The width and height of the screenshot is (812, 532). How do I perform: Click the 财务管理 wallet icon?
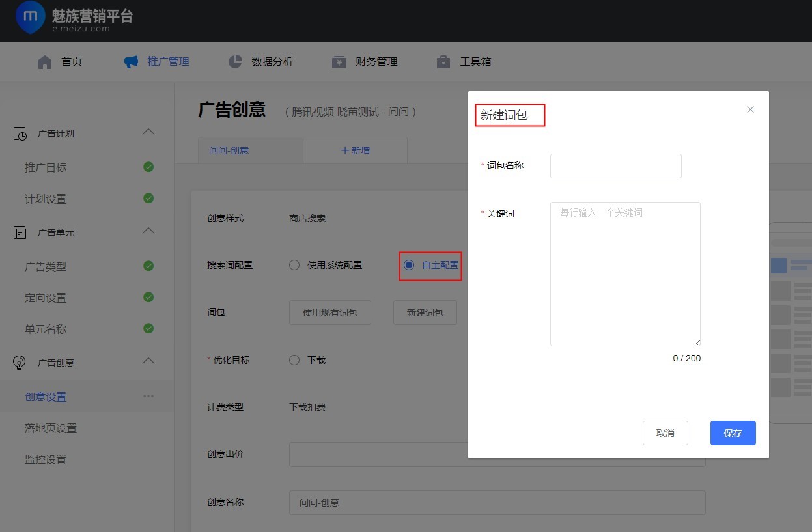(x=339, y=61)
